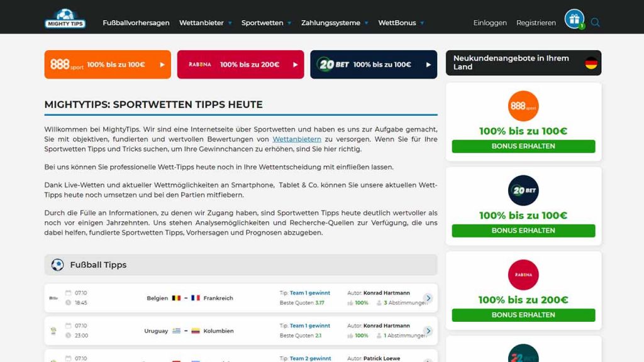Click 'Team 1 gewinnt' in Uruguay–Kolumbien row

click(x=309, y=326)
